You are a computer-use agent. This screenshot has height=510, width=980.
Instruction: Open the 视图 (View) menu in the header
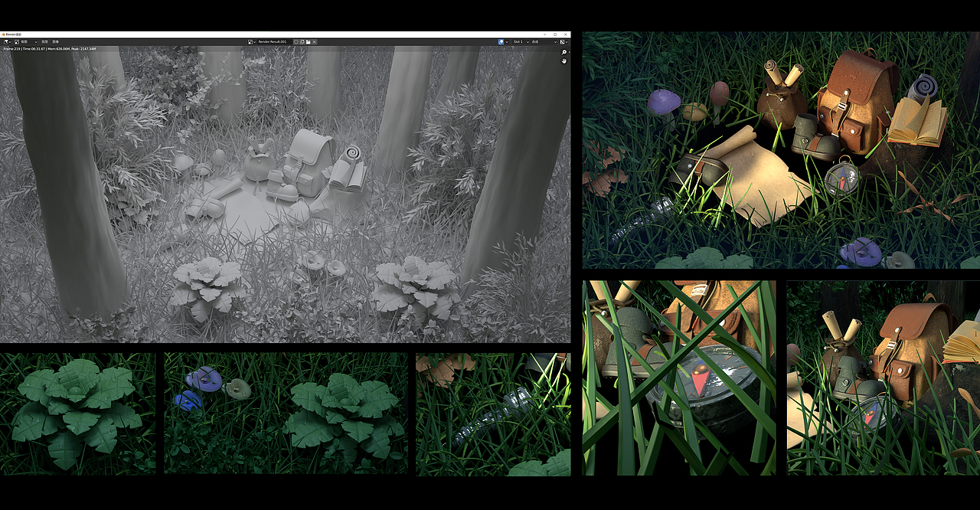[x=45, y=41]
